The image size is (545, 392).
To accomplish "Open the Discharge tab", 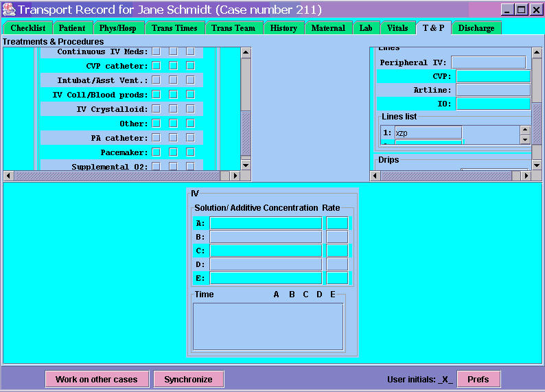I will point(476,28).
